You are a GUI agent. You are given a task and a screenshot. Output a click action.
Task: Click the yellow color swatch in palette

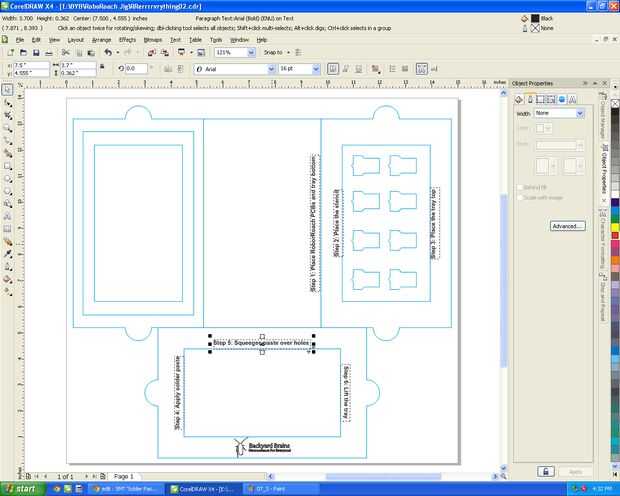pyautogui.click(x=615, y=227)
